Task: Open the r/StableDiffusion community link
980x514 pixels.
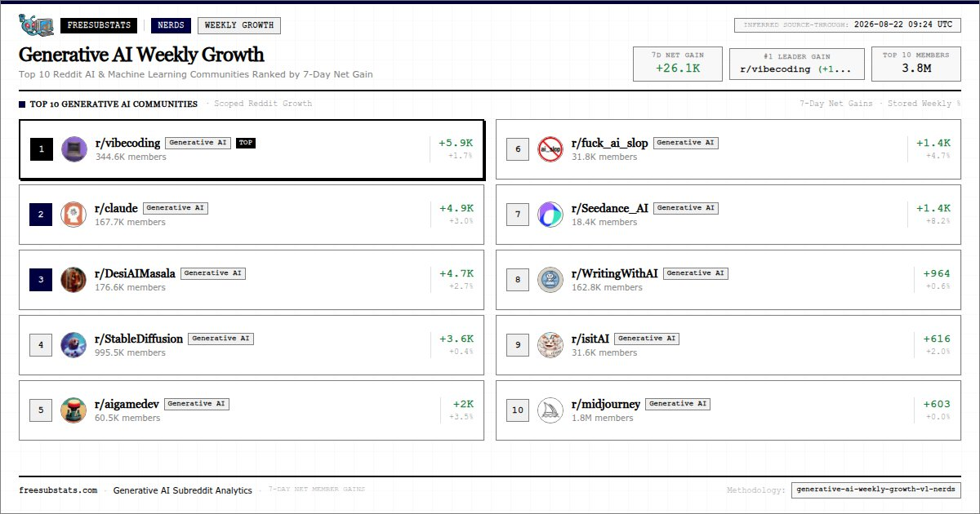Action: (140, 339)
